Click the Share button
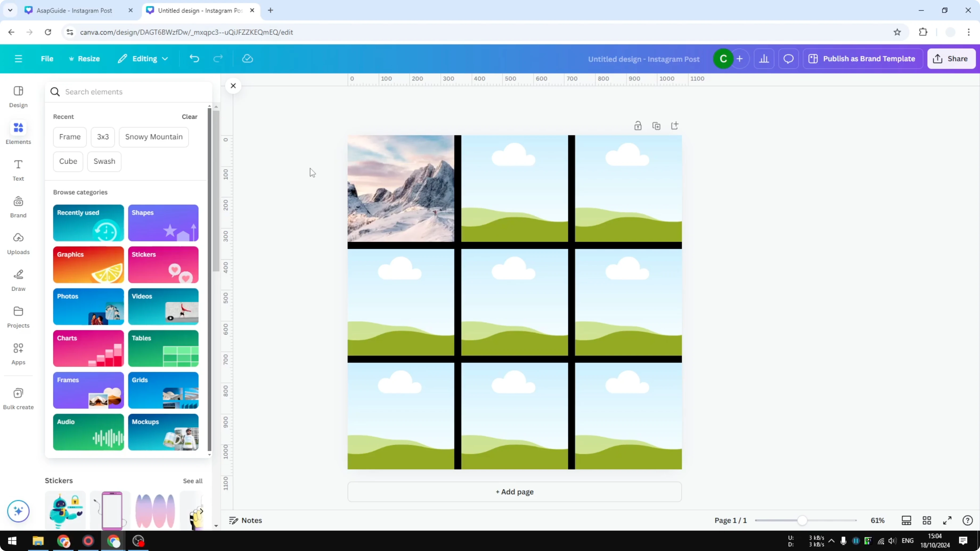Screen dimensions: 980x551 coord(951,59)
